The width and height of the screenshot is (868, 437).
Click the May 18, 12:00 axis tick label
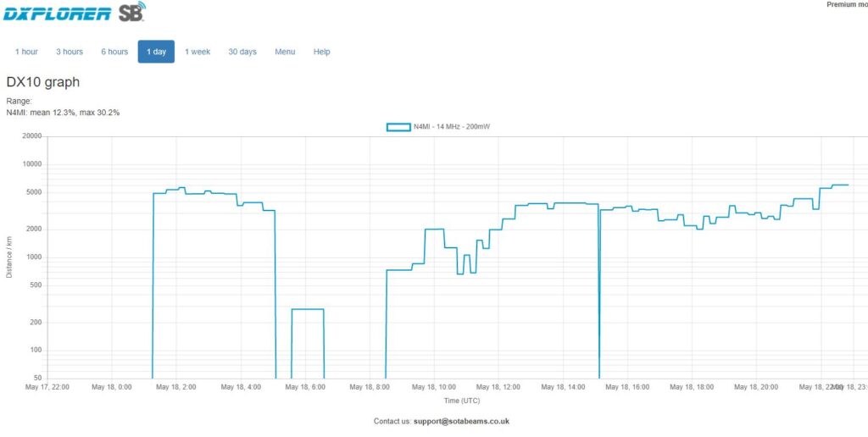tap(498, 387)
